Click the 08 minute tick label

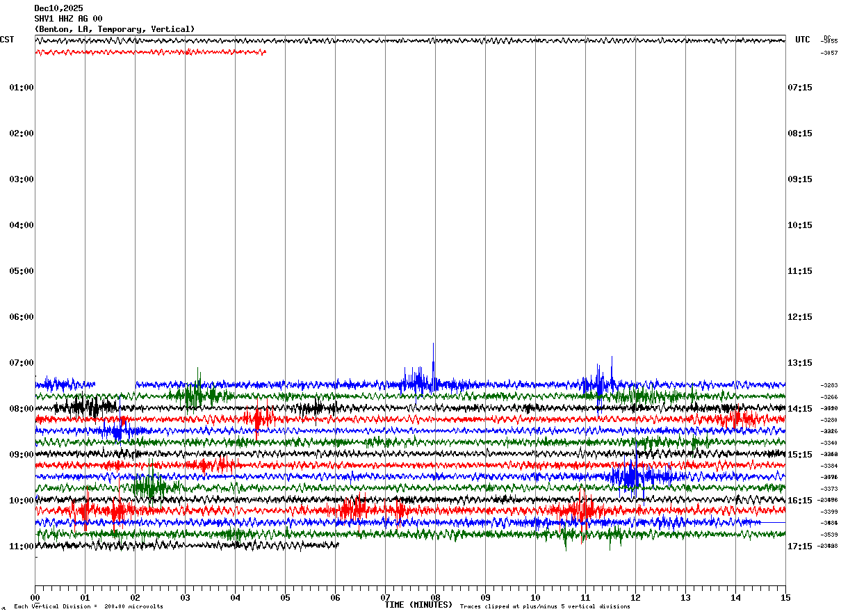435,597
